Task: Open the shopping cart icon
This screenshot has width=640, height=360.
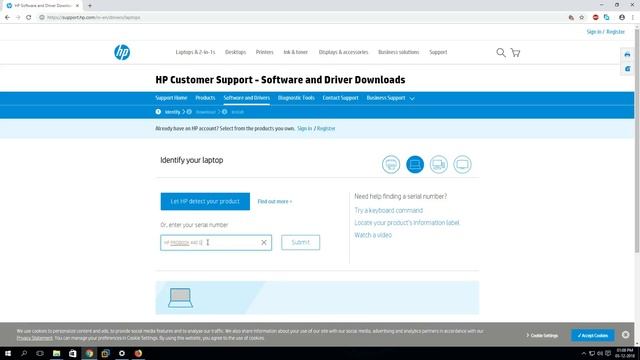Action: coord(516,52)
